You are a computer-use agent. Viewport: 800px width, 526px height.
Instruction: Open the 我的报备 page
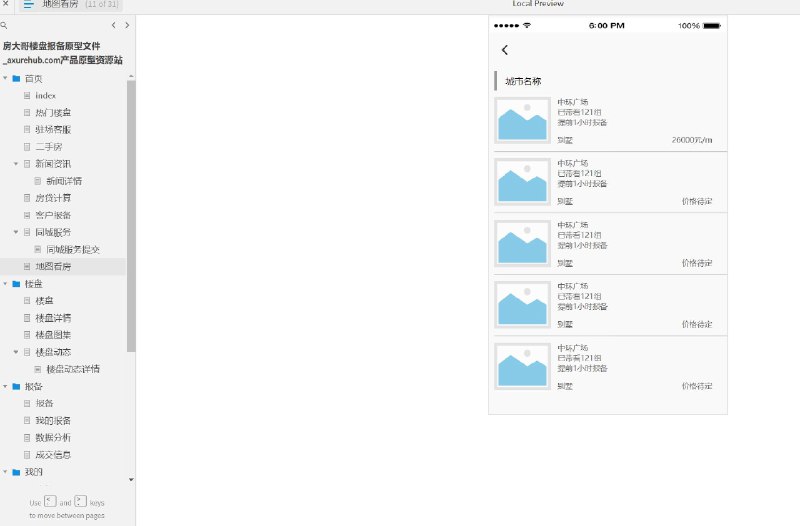[x=53, y=421]
